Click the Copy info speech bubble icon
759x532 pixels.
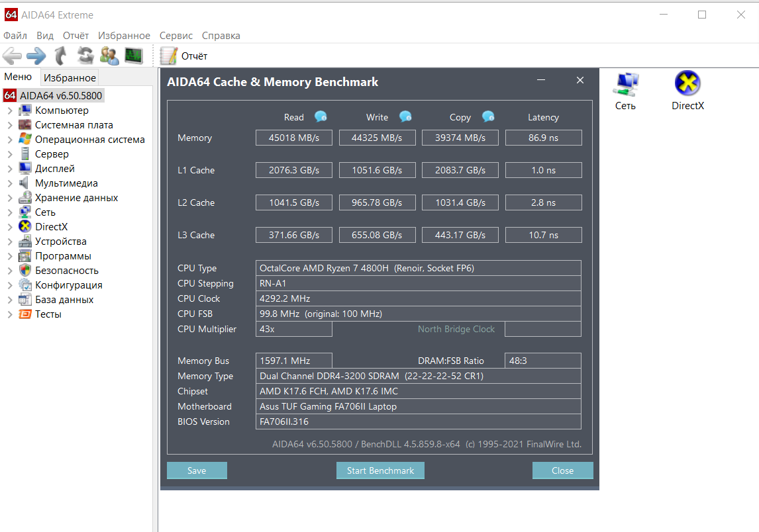(x=488, y=116)
